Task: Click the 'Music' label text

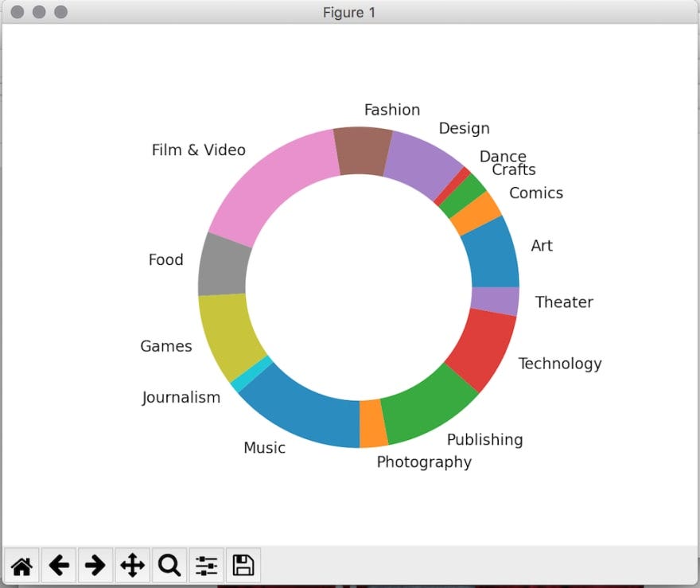Action: click(x=265, y=448)
